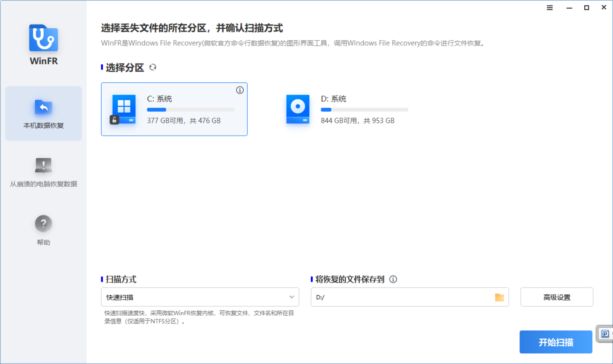This screenshot has height=364, width=613.
Task: Click the D: drive usage bar
Action: [364, 109]
